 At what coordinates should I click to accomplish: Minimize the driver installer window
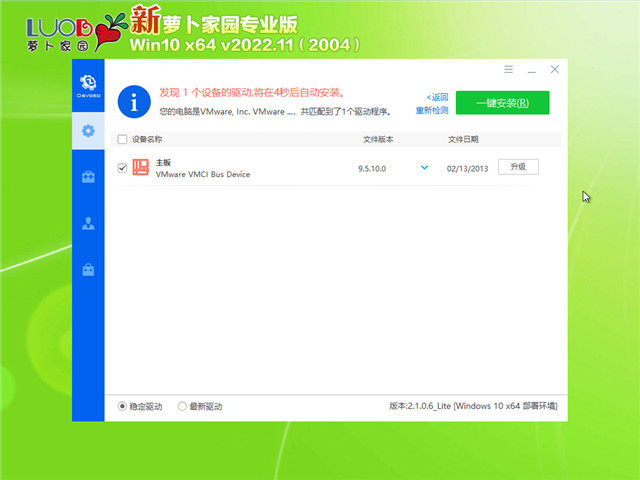532,70
